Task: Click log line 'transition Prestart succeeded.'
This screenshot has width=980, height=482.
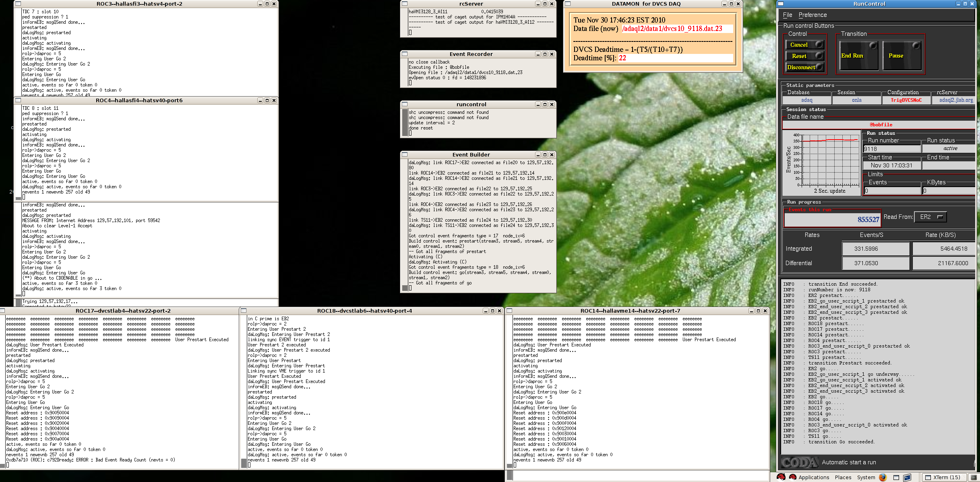Action: coord(850,363)
